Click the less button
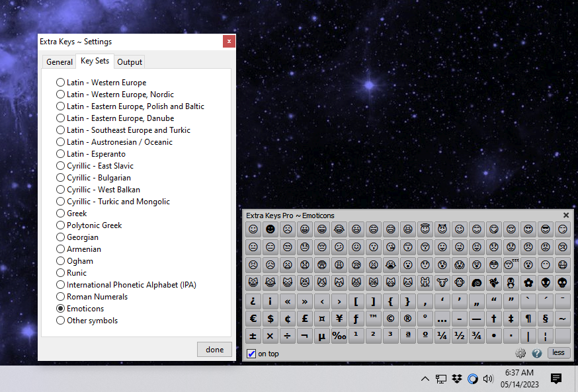The height and width of the screenshot is (392, 578). coord(558,352)
